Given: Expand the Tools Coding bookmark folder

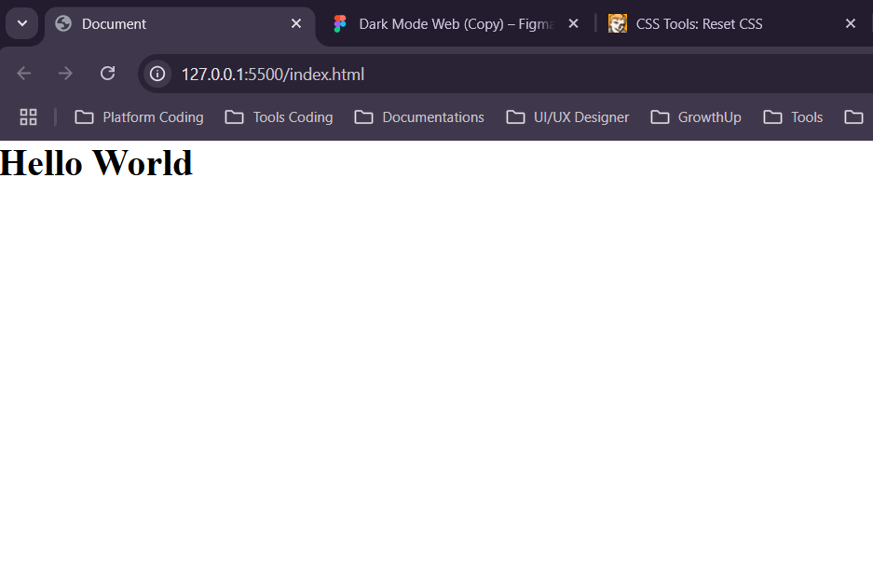Looking at the screenshot, I should pyautogui.click(x=280, y=116).
